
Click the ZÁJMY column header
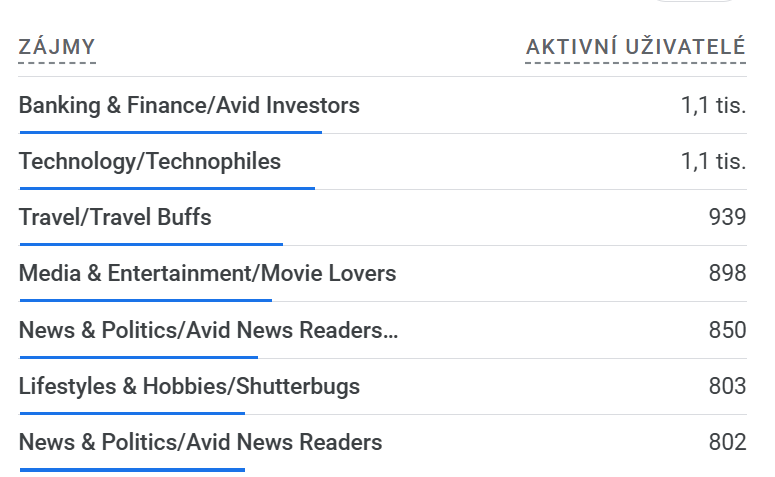click(x=57, y=47)
